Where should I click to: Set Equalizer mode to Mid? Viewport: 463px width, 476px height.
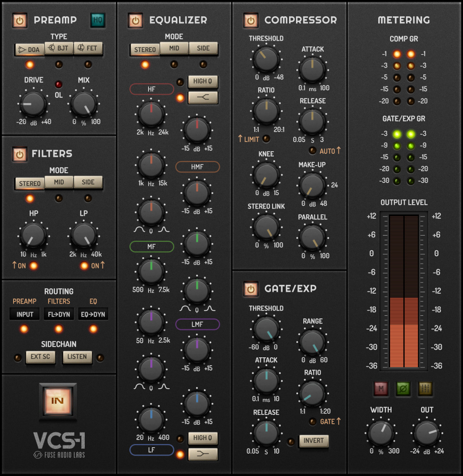pos(174,48)
